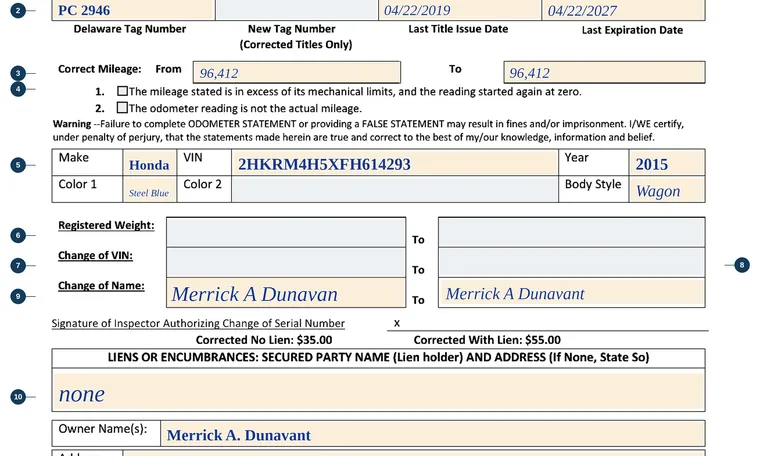This screenshot has height=456, width=760.
Task: Click the Owner Name(s) label
Action: tap(103, 429)
